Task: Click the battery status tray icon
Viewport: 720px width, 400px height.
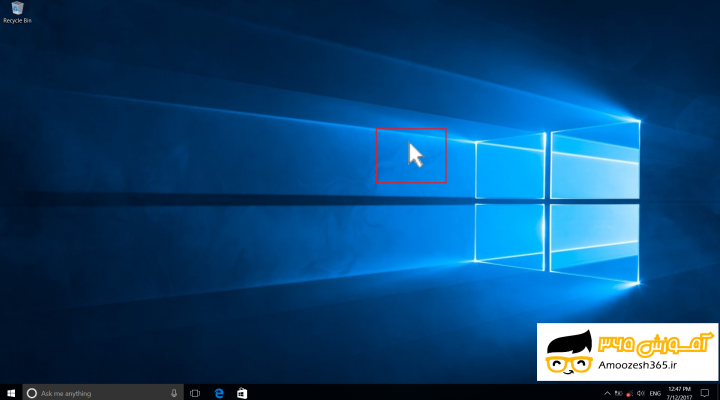Action: pos(619,394)
